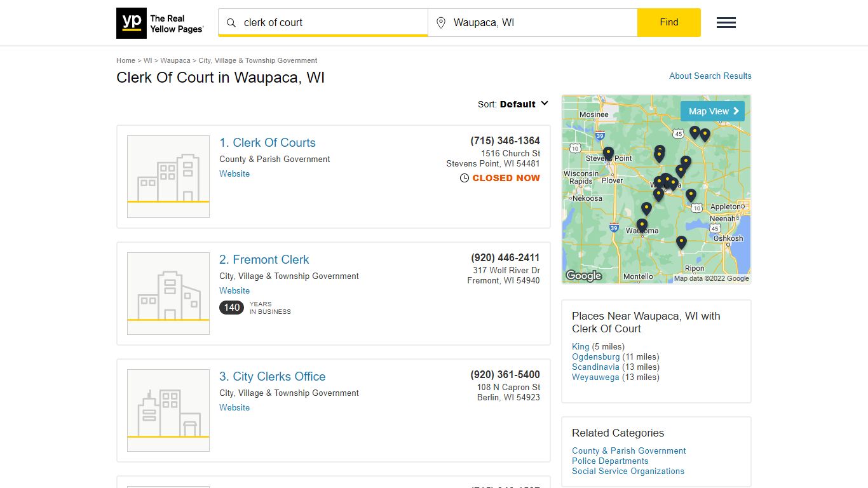This screenshot has width=868, height=488.
Task: Click the search magnifier icon
Action: coord(231,23)
